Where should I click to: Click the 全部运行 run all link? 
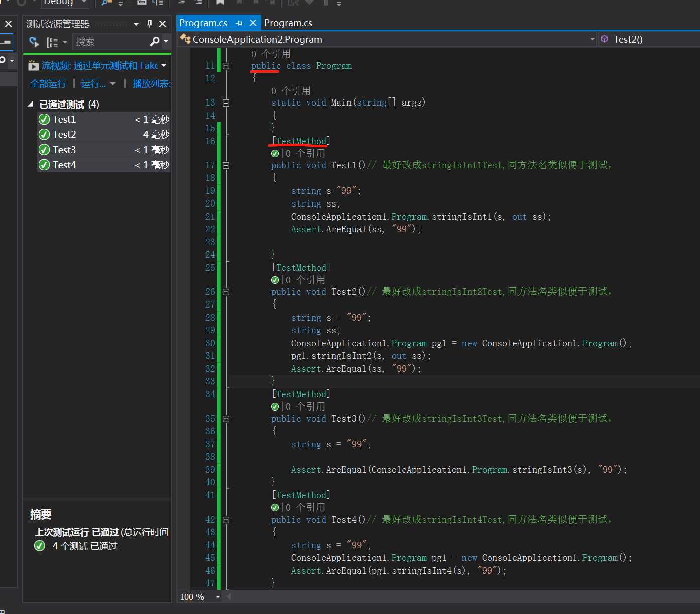pyautogui.click(x=48, y=84)
